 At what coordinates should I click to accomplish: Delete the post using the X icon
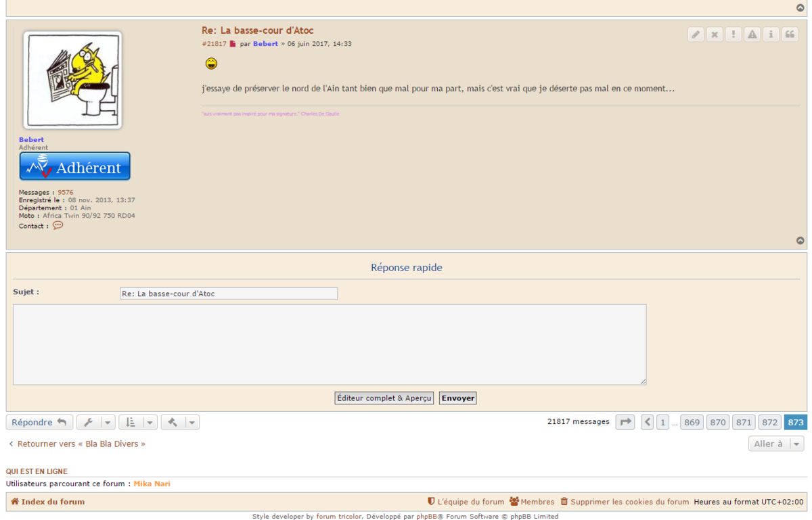(x=715, y=34)
